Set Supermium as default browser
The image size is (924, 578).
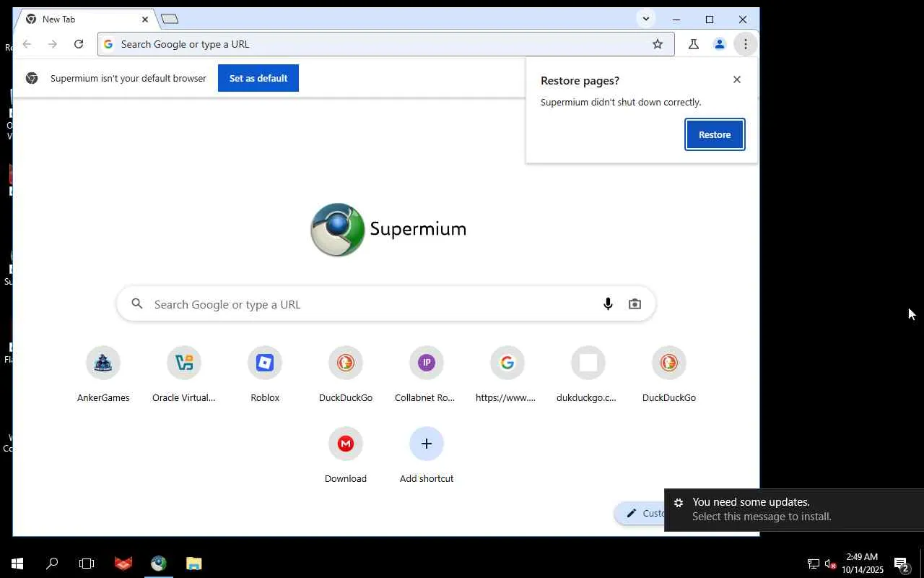[x=258, y=78]
